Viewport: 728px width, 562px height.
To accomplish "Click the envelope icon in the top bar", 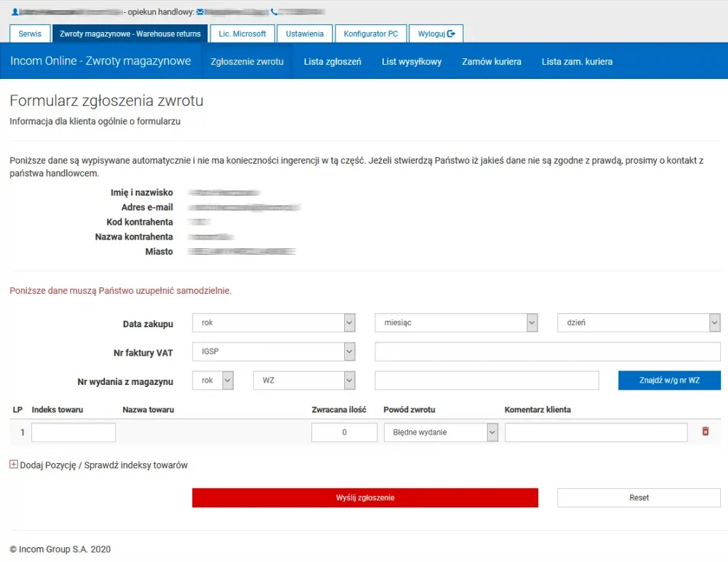I will (200, 12).
